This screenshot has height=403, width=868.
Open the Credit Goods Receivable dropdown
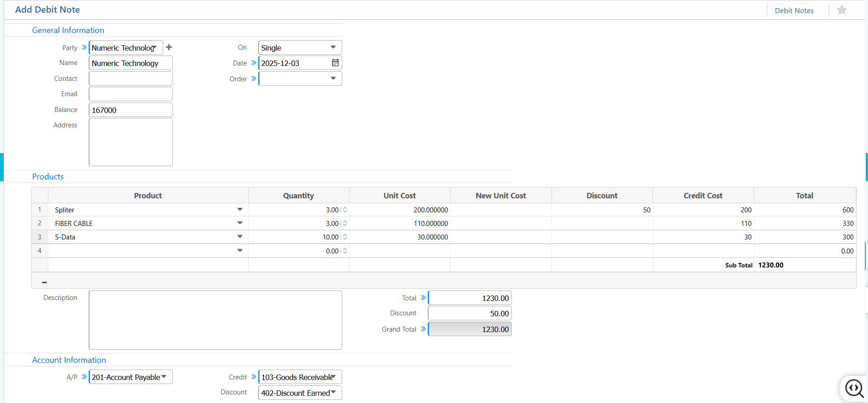[x=333, y=377]
